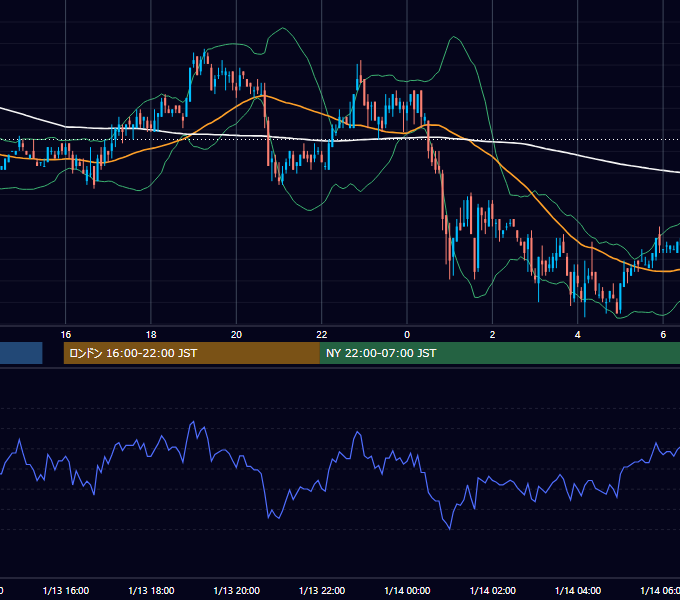680x600 pixels.
Task: Click the 1/14 02:00 date label
Action: pos(493,590)
